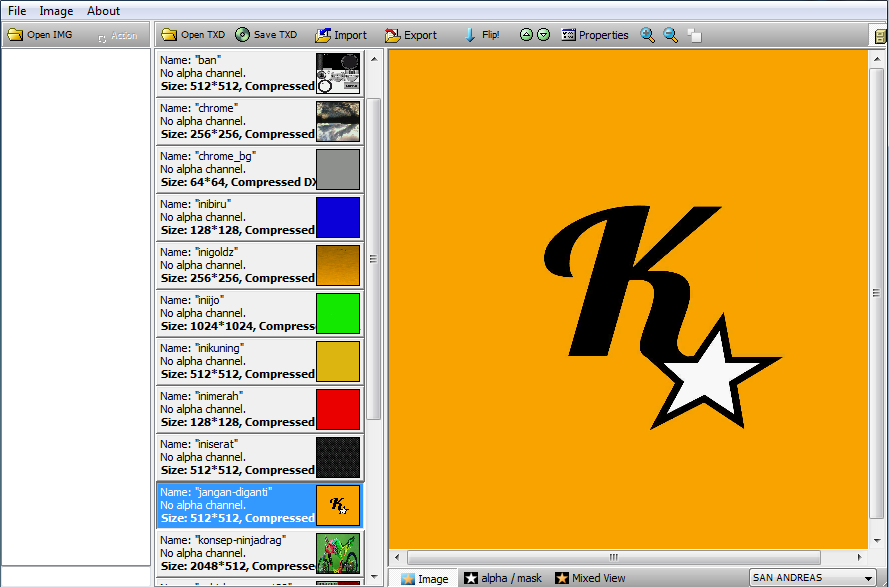The height and width of the screenshot is (587, 889).
Task: Click Open TXD in the toolbar
Action: click(x=193, y=35)
